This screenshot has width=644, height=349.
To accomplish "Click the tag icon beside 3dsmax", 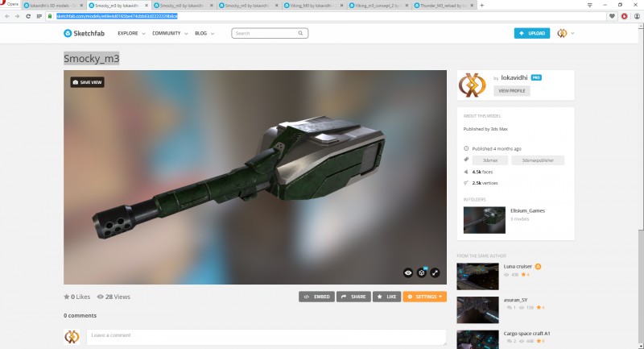I will pyautogui.click(x=466, y=160).
